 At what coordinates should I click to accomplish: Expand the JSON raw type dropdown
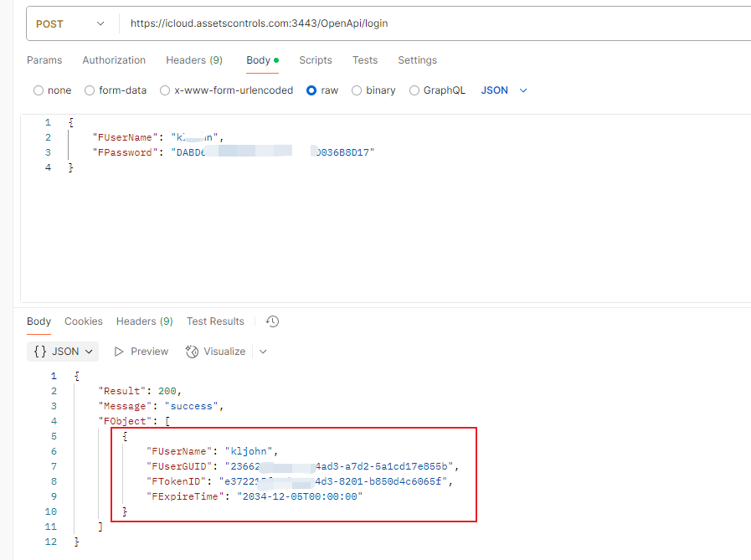(x=504, y=90)
